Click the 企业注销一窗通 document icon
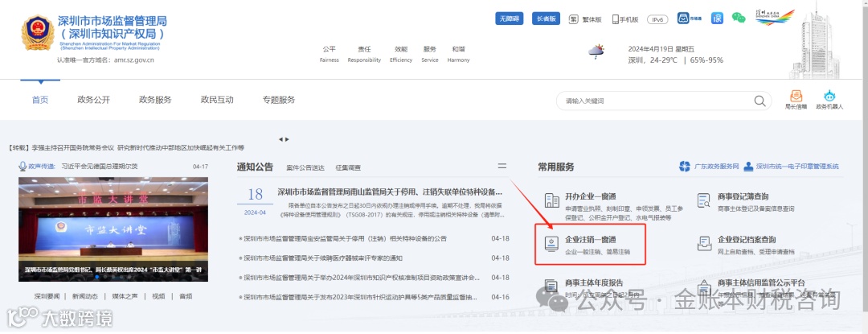The image size is (868, 334). pyautogui.click(x=551, y=245)
